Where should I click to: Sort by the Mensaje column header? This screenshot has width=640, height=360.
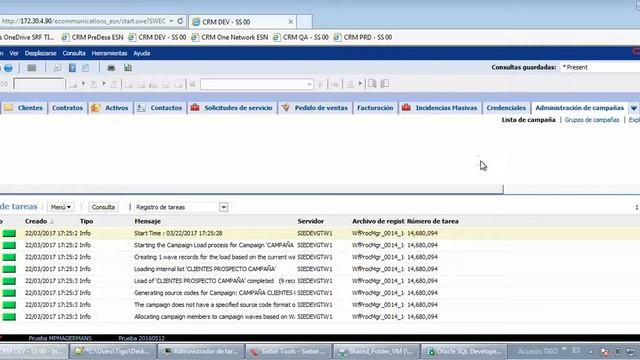coord(147,221)
